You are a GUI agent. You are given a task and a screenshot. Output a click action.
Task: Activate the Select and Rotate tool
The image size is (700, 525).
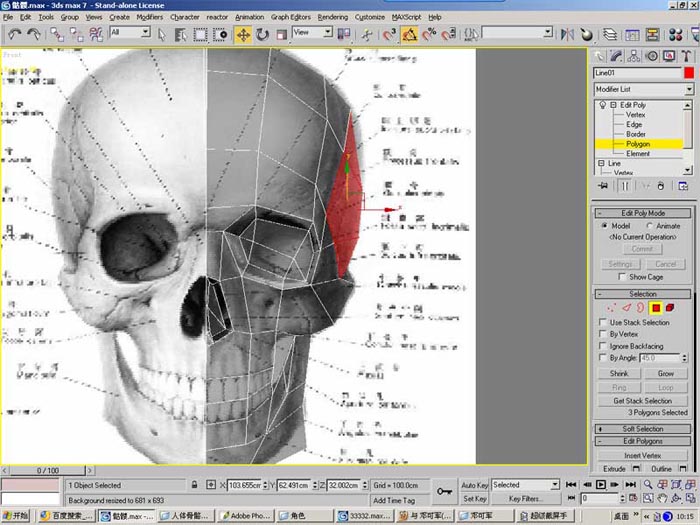[x=262, y=34]
